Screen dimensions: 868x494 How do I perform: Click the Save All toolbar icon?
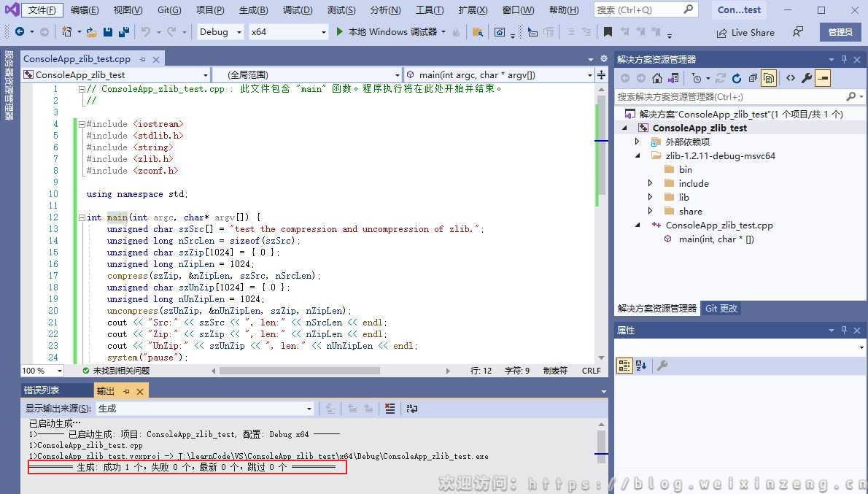[x=123, y=32]
